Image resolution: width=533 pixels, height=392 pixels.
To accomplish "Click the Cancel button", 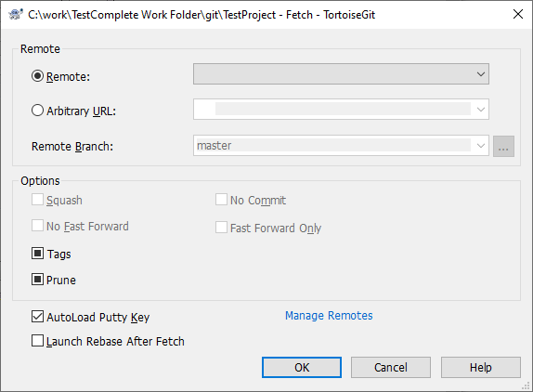I will point(391,367).
